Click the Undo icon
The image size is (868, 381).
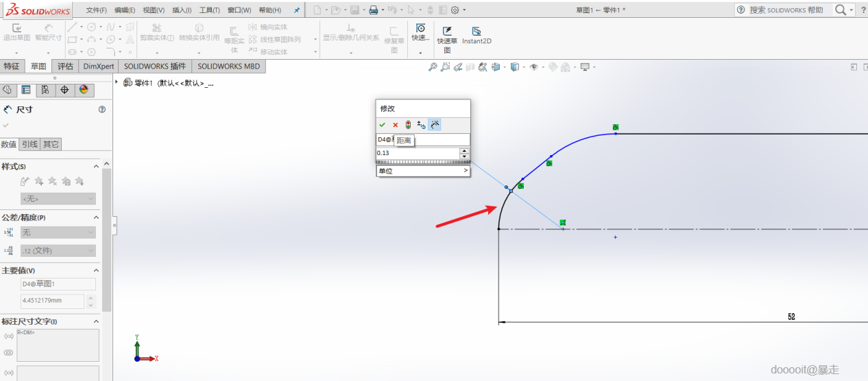391,10
